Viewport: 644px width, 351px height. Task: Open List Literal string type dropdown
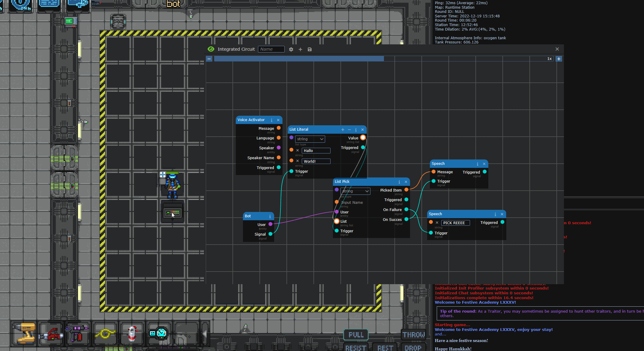pyautogui.click(x=310, y=139)
